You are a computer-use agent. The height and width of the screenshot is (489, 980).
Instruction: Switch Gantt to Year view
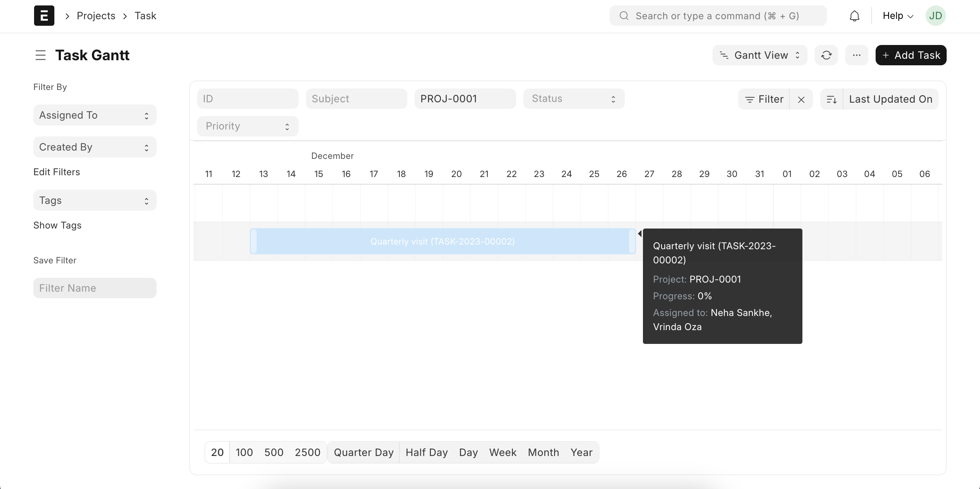[581, 452]
